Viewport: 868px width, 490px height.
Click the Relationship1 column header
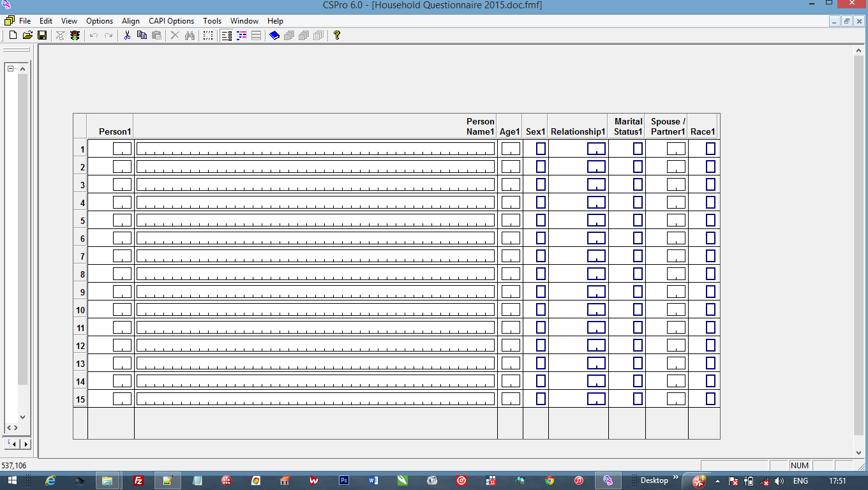(578, 126)
